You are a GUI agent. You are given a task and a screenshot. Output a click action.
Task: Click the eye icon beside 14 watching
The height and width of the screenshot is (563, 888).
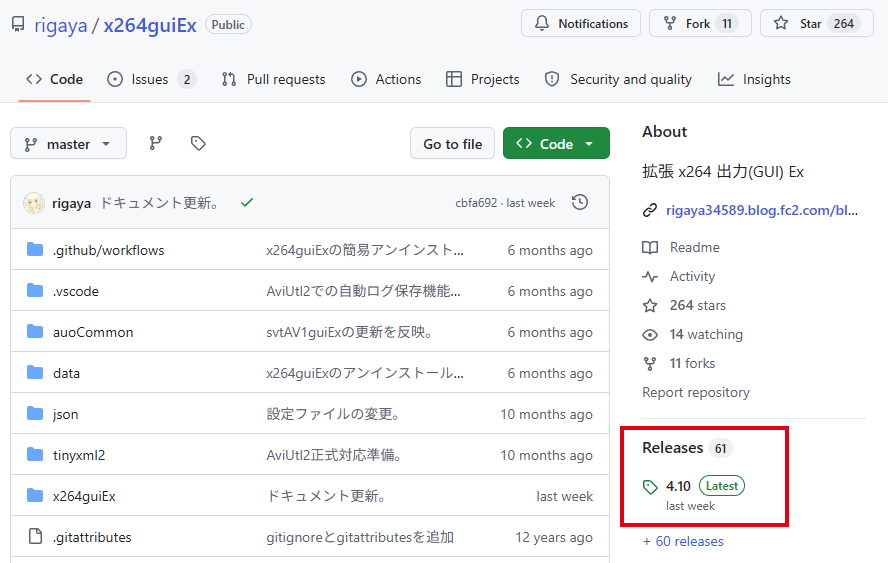[x=650, y=335]
